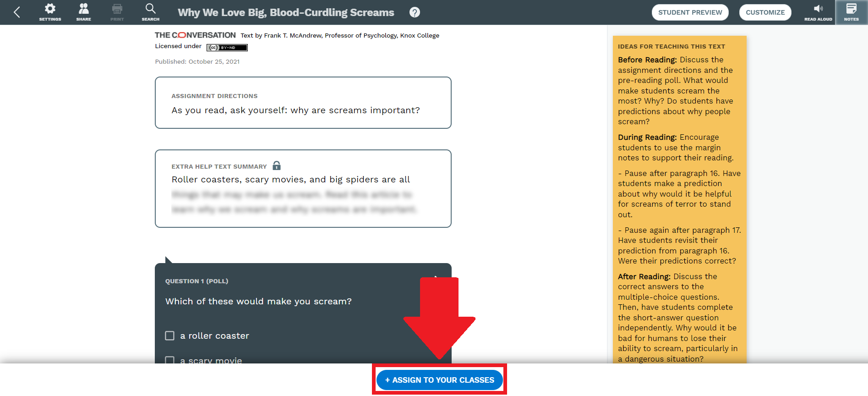This screenshot has height=396, width=868.
Task: Click the 'Licensed under' label
Action: pos(178,46)
